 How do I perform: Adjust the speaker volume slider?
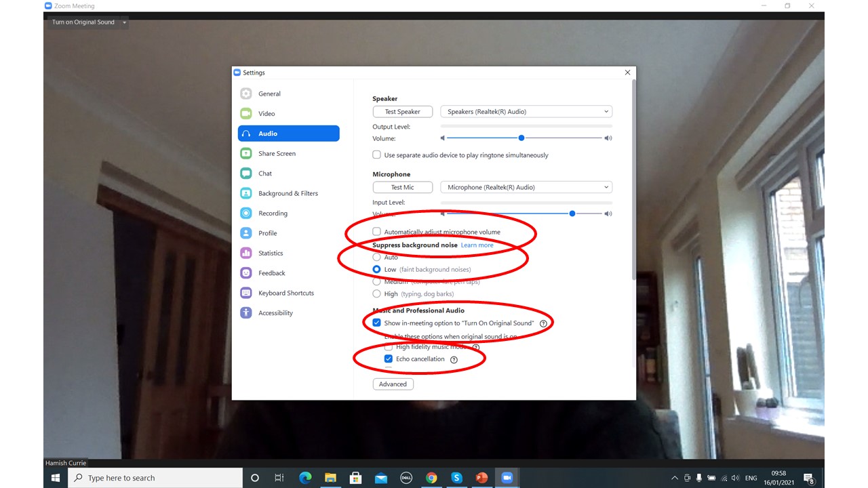pos(521,138)
